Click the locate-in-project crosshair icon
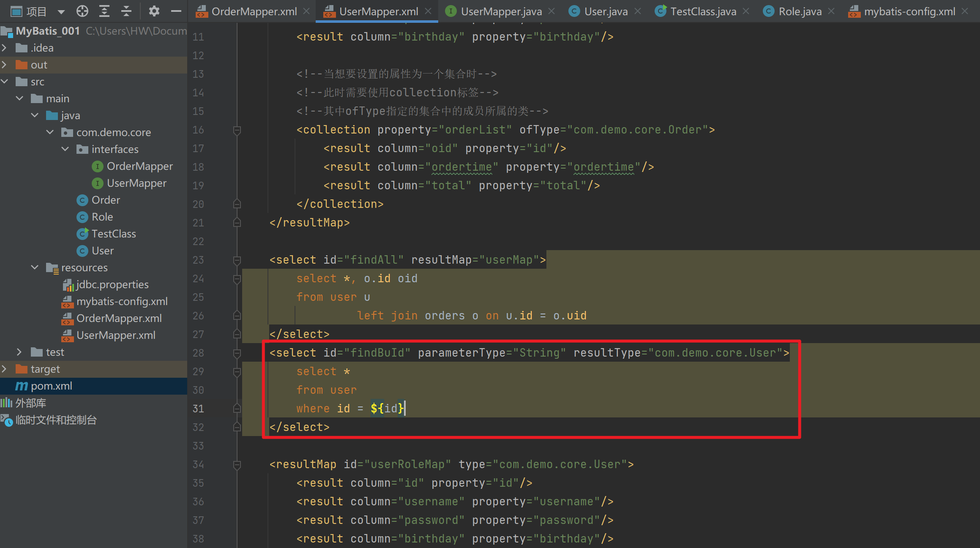Screen dimensions: 980x548 pos(82,11)
